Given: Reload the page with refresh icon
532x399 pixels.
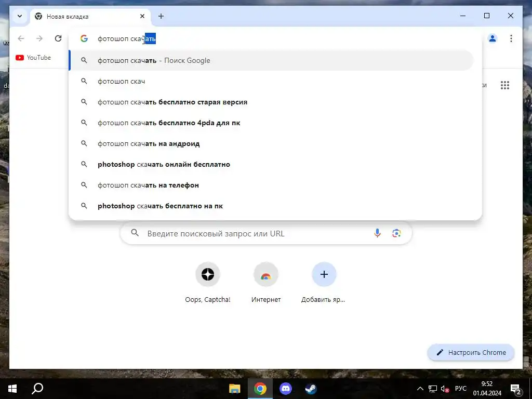Looking at the screenshot, I should [x=58, y=38].
